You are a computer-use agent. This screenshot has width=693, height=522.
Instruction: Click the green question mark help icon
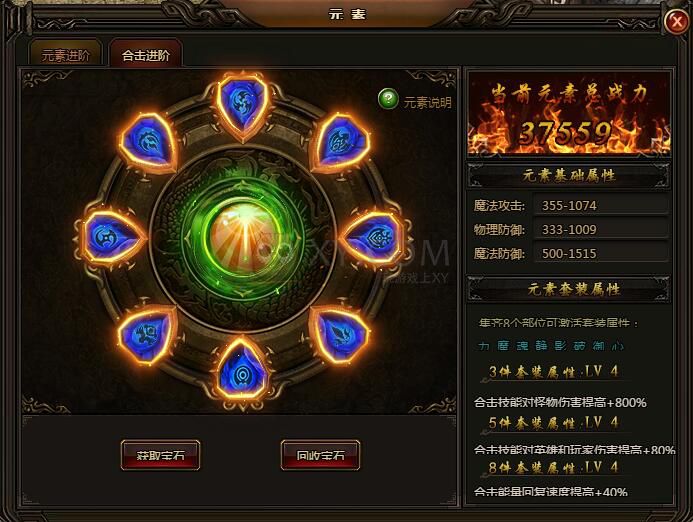click(388, 99)
